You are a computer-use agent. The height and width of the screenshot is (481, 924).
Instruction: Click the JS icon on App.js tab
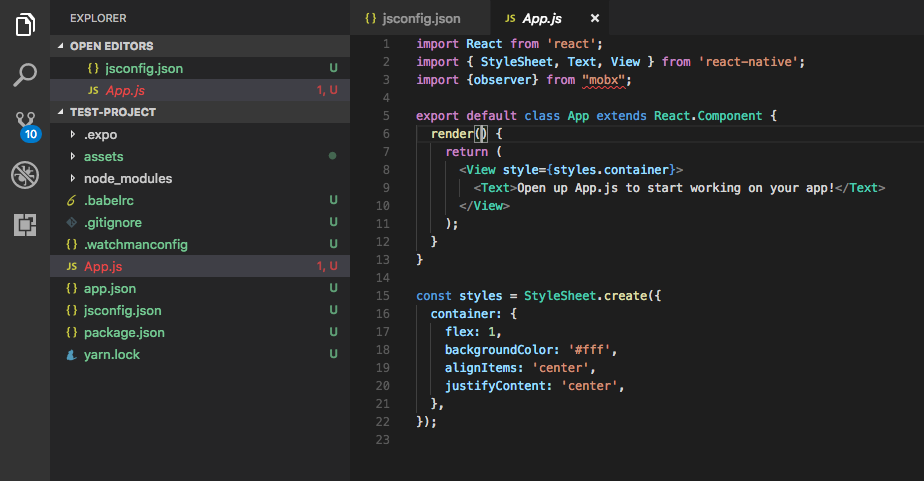(510, 19)
